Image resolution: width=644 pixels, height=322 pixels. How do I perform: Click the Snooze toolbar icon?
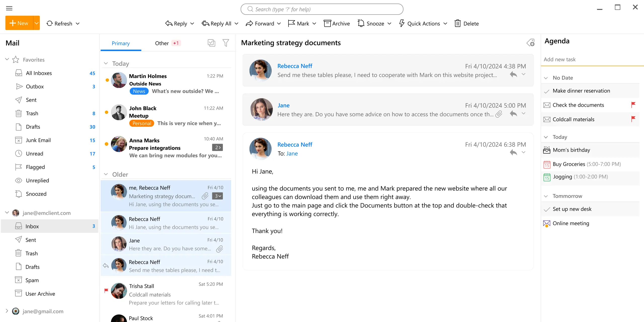pos(361,23)
